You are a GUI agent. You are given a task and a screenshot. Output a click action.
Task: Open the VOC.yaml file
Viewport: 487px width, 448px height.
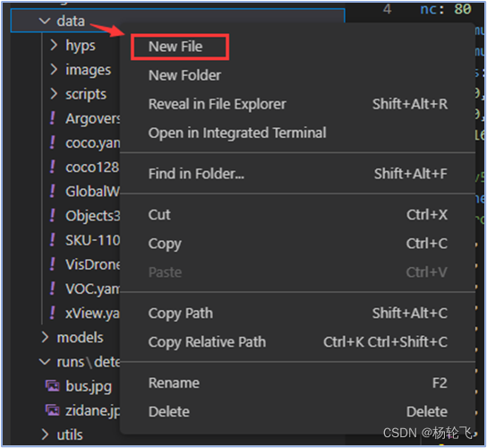click(x=92, y=289)
